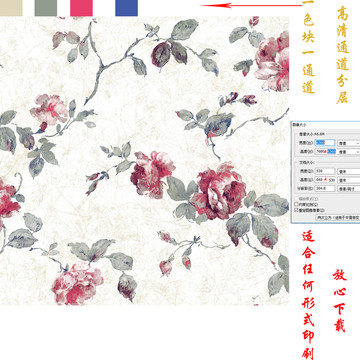Click the resolution field showing 304.8

pyautogui.click(x=325, y=188)
